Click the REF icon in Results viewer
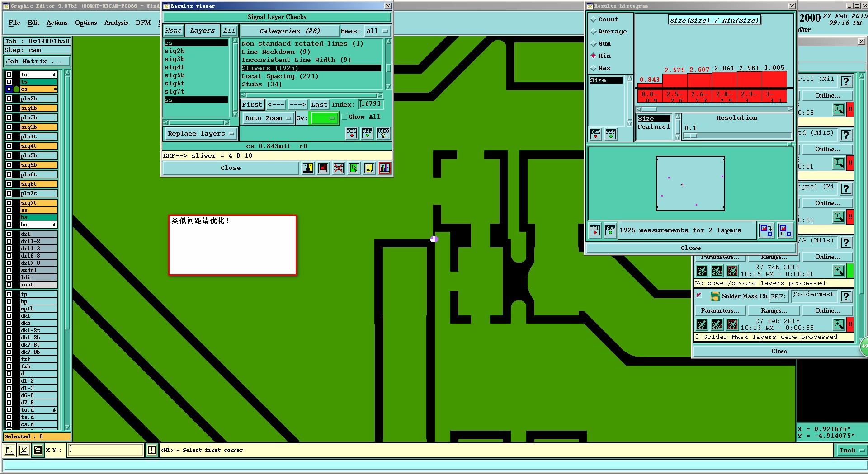 pyautogui.click(x=367, y=133)
